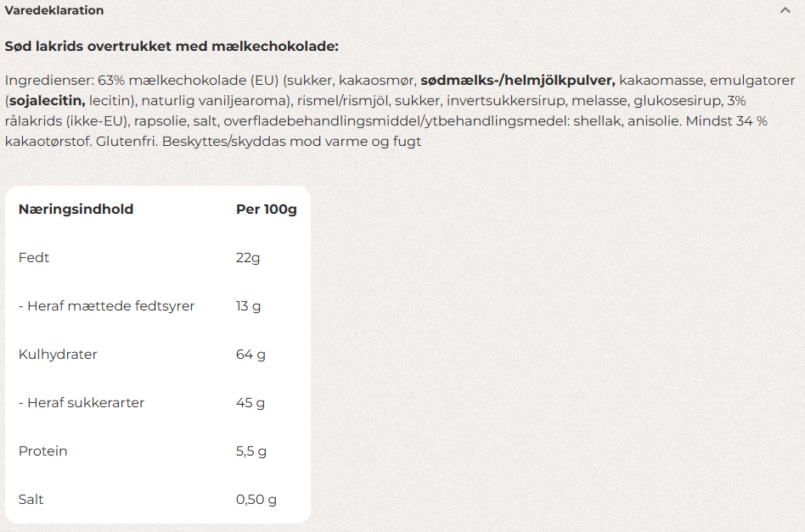
Task: Click the 13 g saturated fat value
Action: click(x=249, y=306)
